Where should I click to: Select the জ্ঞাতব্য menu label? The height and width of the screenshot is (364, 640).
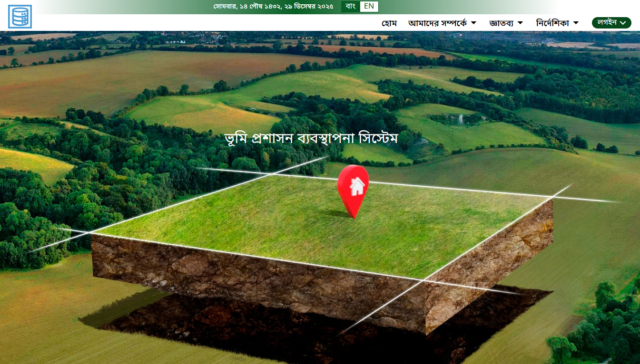pyautogui.click(x=502, y=23)
